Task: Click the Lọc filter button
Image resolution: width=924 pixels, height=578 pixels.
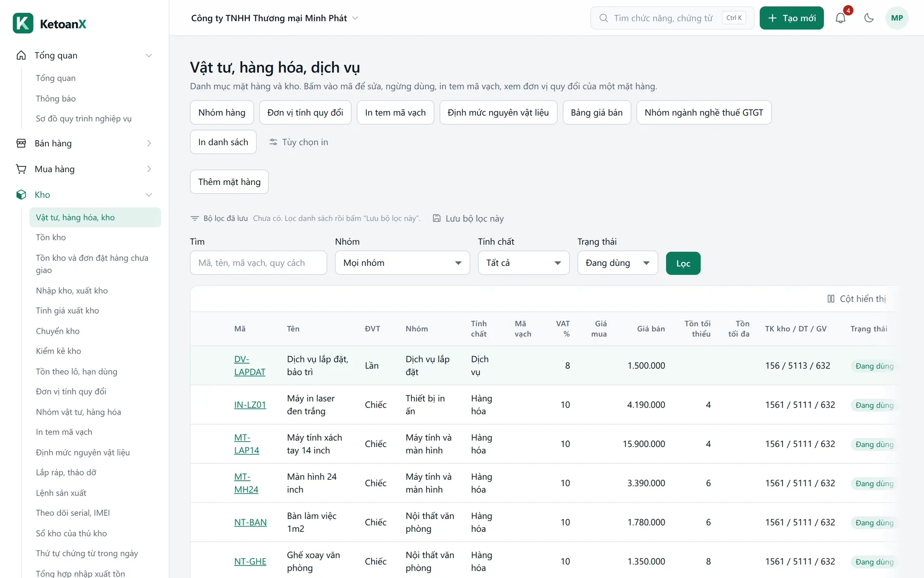Action: (x=683, y=263)
